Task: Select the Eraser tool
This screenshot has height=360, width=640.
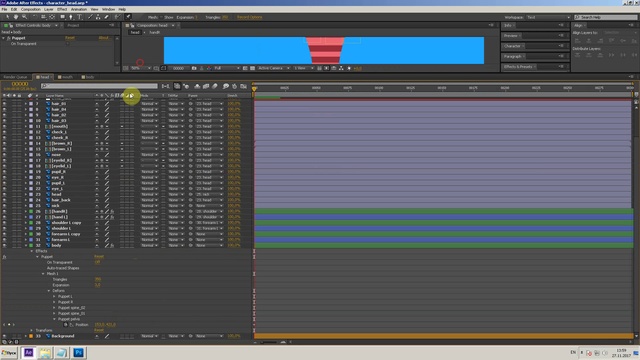Action: click(107, 17)
